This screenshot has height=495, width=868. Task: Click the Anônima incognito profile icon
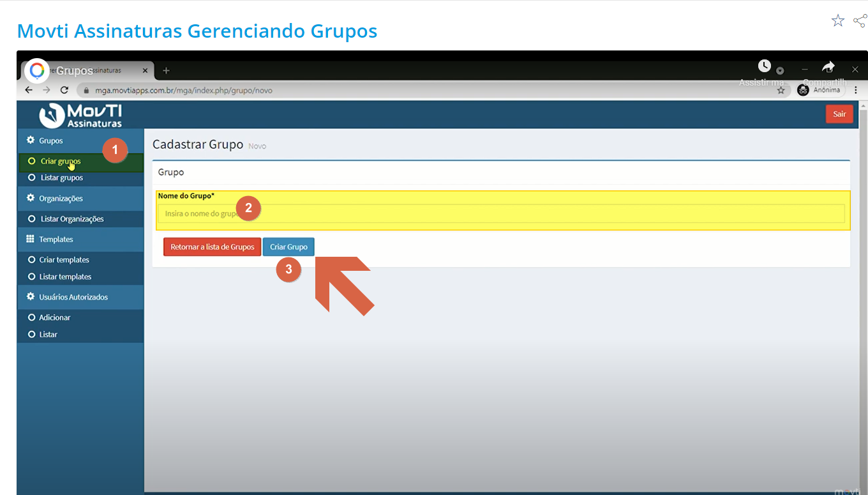803,90
